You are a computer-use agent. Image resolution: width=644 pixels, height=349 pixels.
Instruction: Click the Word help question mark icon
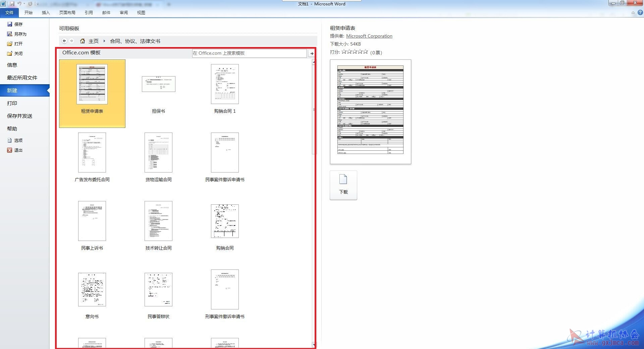tap(640, 13)
